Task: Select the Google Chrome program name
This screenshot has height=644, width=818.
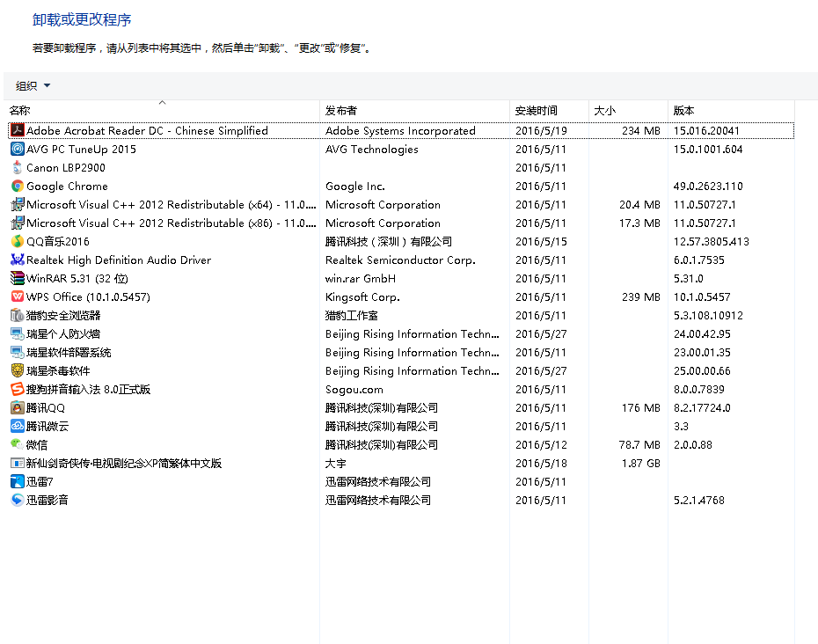Action: [67, 187]
